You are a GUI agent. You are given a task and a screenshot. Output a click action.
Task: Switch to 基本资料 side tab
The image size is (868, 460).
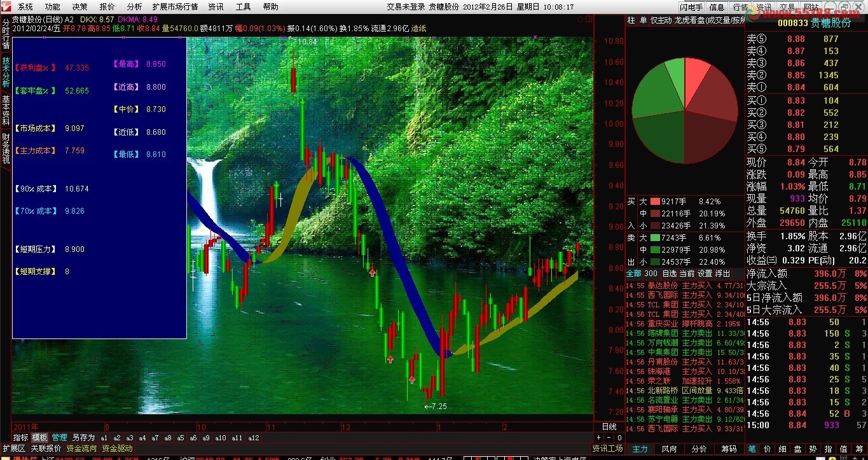(x=6, y=110)
